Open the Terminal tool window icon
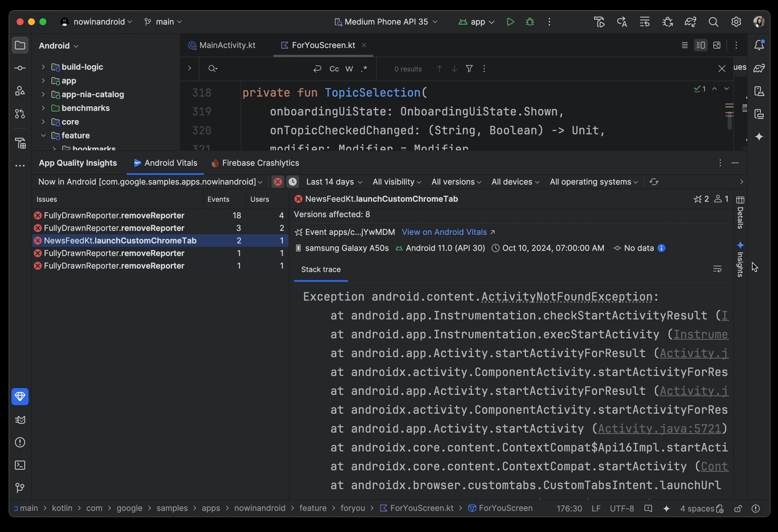Viewport: 778px width, 532px height. pos(20,464)
